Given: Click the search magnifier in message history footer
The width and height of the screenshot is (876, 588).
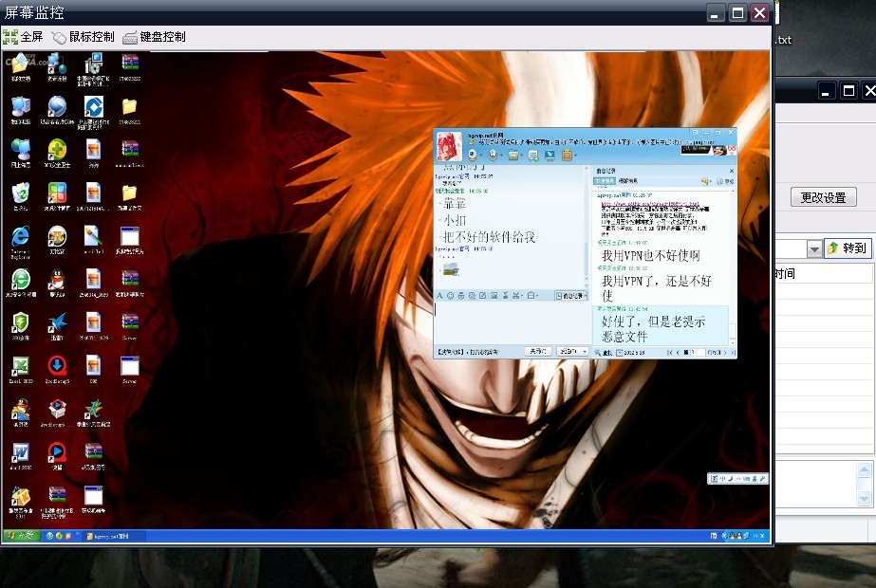Looking at the screenshot, I should [598, 353].
